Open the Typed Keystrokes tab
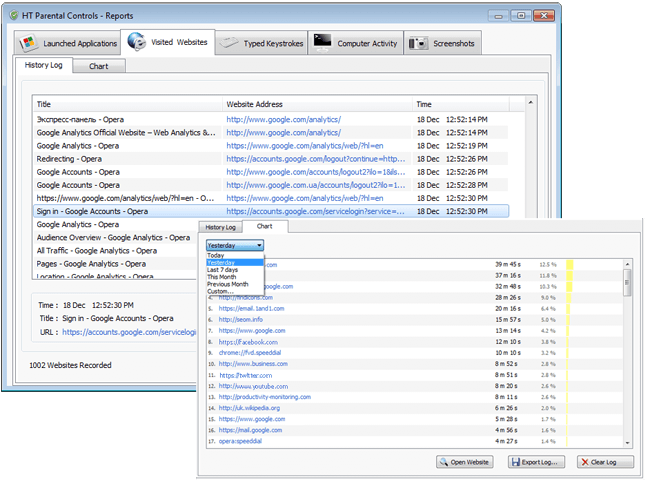 [262, 43]
